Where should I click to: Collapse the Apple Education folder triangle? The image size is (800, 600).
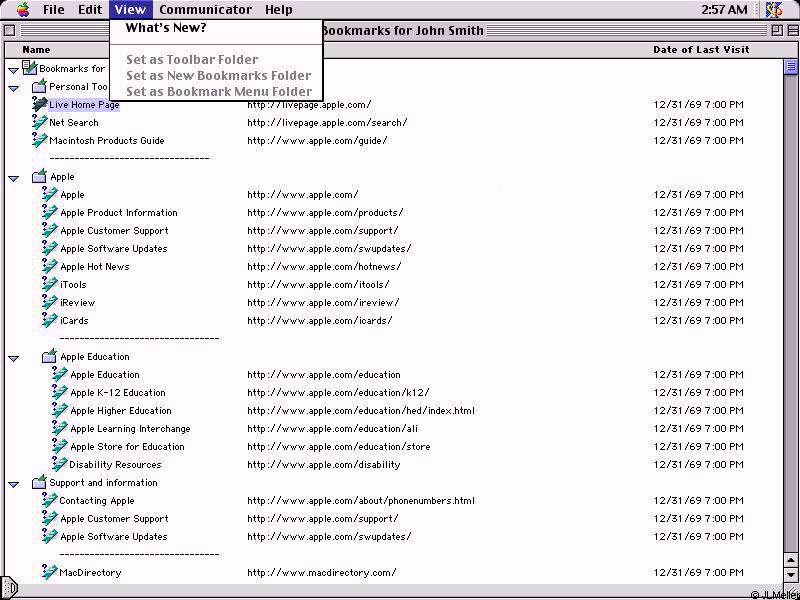pos(14,358)
